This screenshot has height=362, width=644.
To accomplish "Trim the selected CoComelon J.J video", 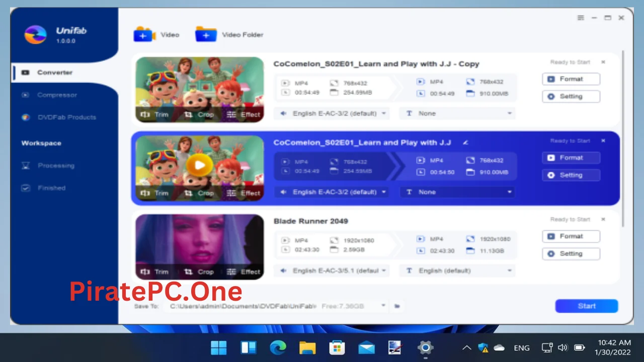I will coord(155,193).
